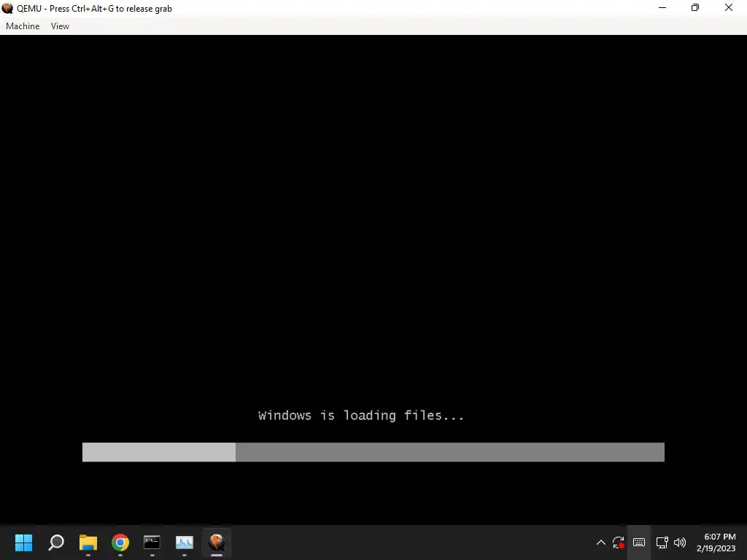This screenshot has height=560, width=747.
Task: Click the QEMU title bar text
Action: 94,9
